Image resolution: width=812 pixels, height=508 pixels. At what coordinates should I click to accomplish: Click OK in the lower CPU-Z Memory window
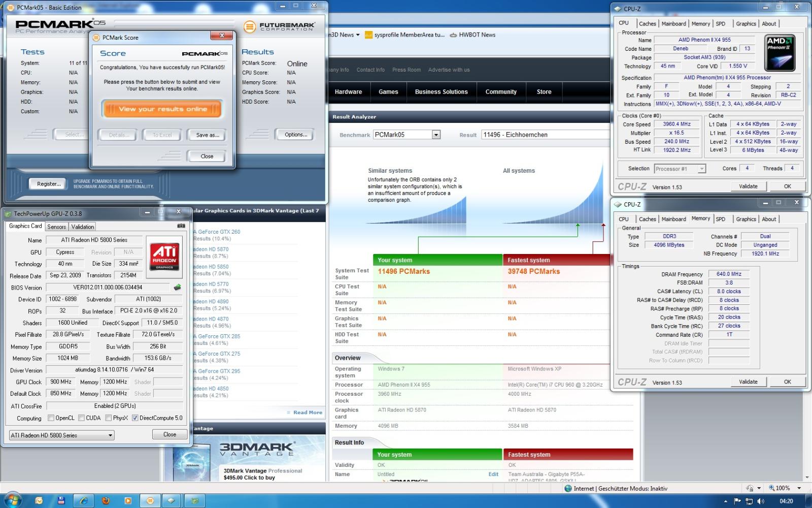click(x=787, y=382)
